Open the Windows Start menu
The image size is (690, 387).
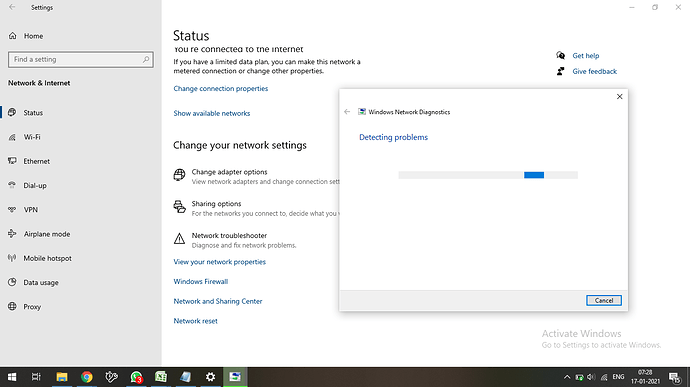(12, 377)
